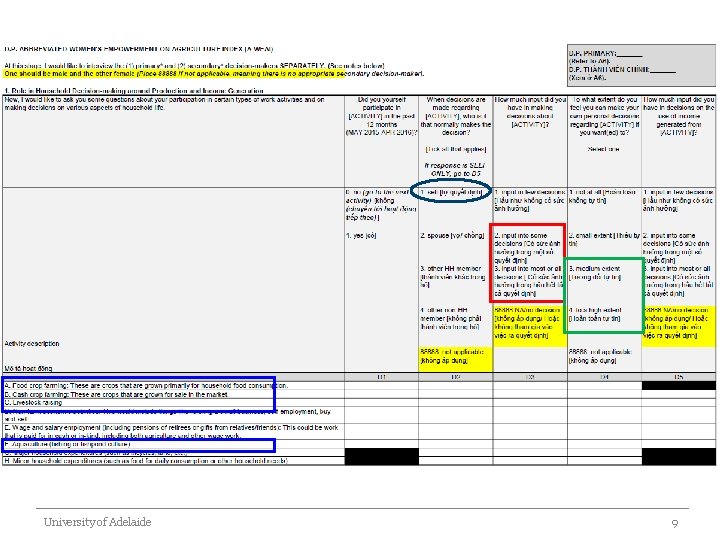Click the 'Select one' instruction text
Viewport: 720px width, 540px height.
603,149
